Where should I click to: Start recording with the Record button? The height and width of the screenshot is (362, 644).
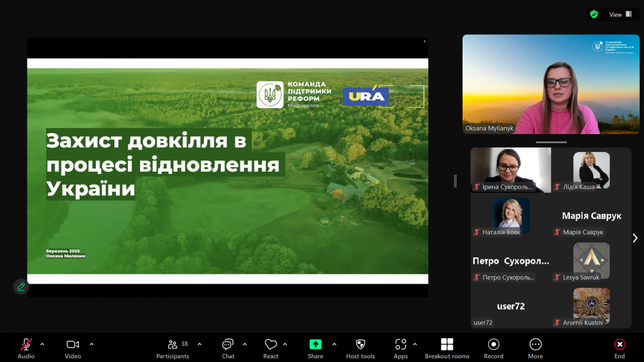coord(494,344)
